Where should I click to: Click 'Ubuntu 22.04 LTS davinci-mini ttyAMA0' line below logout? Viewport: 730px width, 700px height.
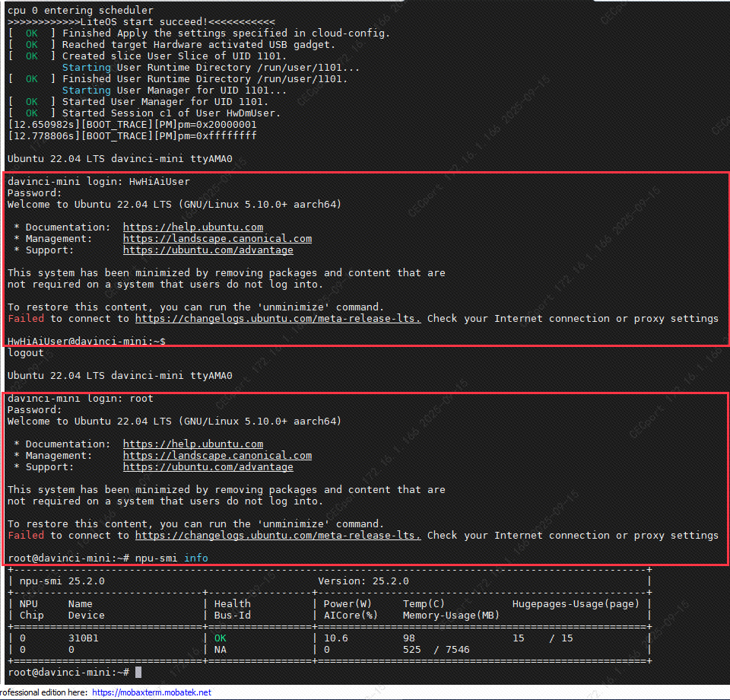(x=119, y=376)
